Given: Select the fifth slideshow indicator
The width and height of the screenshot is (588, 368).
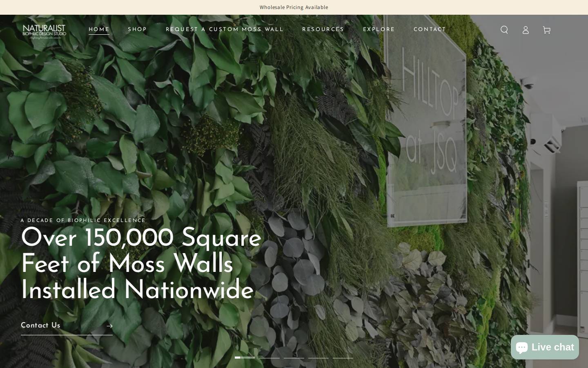Looking at the screenshot, I should tap(343, 358).
